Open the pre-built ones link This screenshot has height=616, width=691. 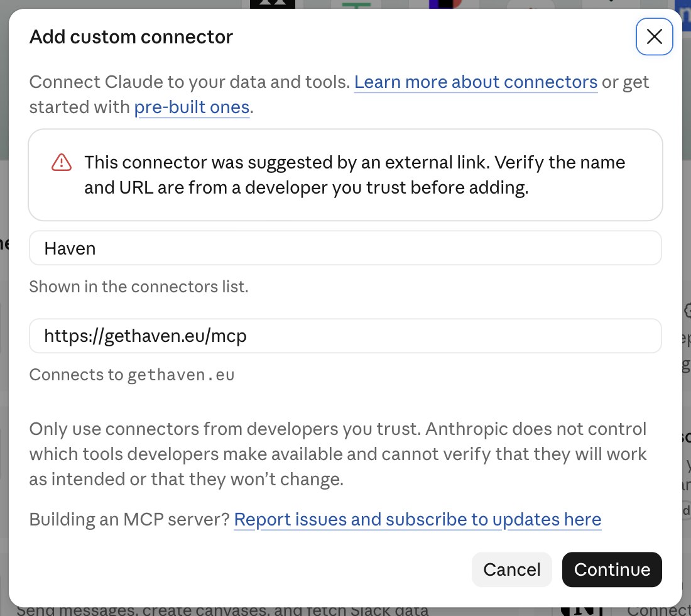[192, 107]
